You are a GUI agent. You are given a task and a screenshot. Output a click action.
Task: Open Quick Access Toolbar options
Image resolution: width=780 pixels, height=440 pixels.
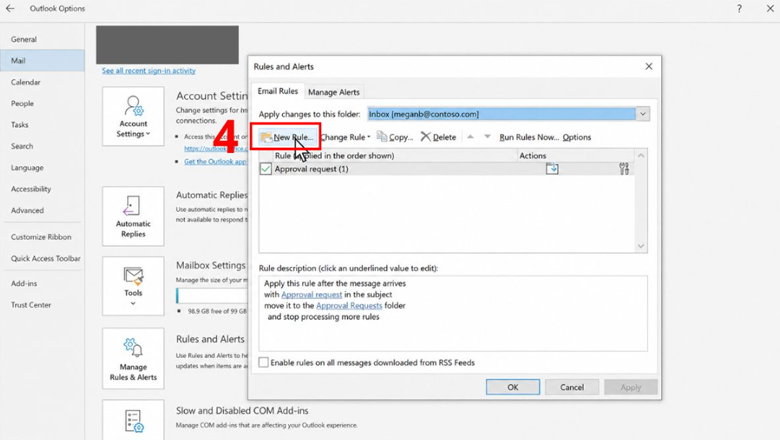[x=42, y=259]
